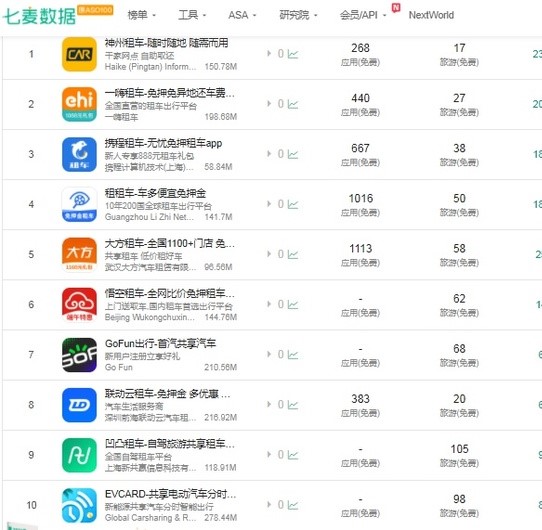Expand the 研究院 dropdown menu

pyautogui.click(x=298, y=15)
